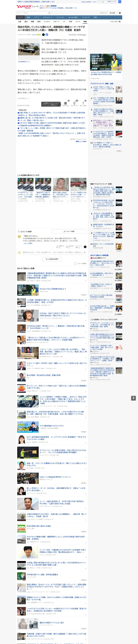Click the blue web search magnifier button

point(120,2)
